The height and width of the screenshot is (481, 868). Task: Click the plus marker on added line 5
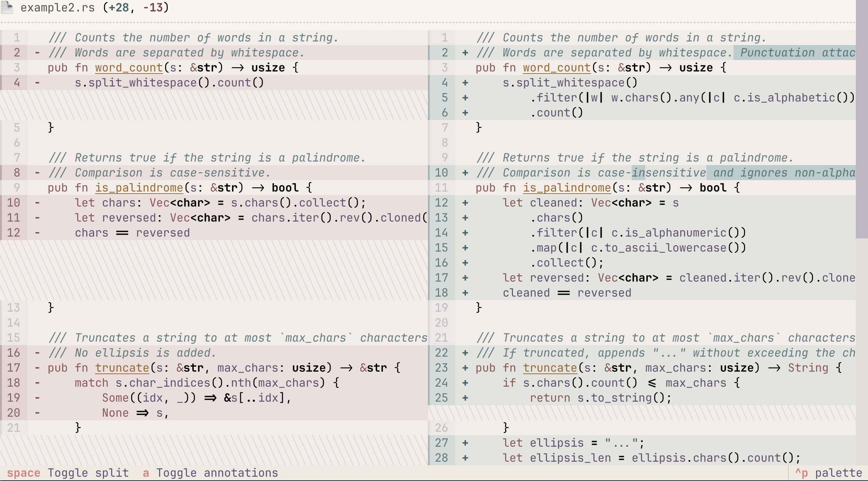click(x=465, y=98)
